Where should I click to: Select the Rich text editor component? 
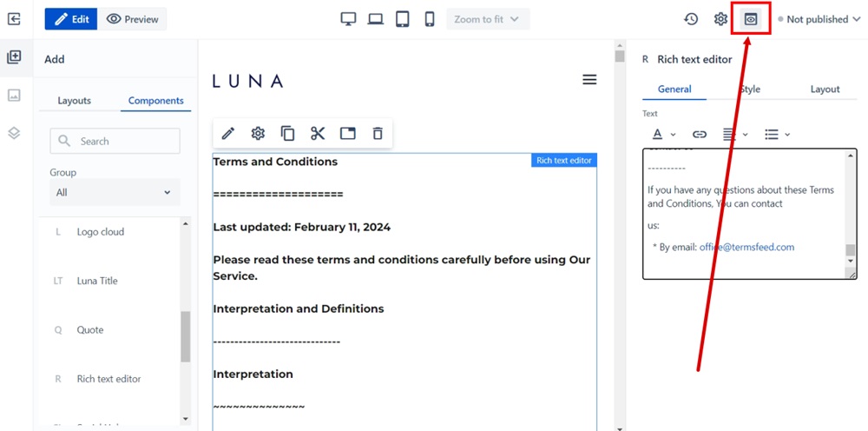tap(109, 379)
